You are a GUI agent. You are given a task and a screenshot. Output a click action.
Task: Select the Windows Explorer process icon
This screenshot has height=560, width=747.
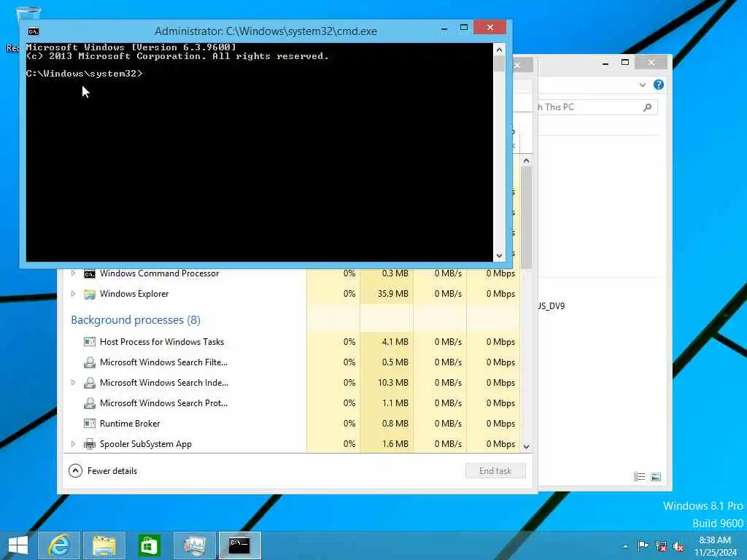pyautogui.click(x=90, y=295)
